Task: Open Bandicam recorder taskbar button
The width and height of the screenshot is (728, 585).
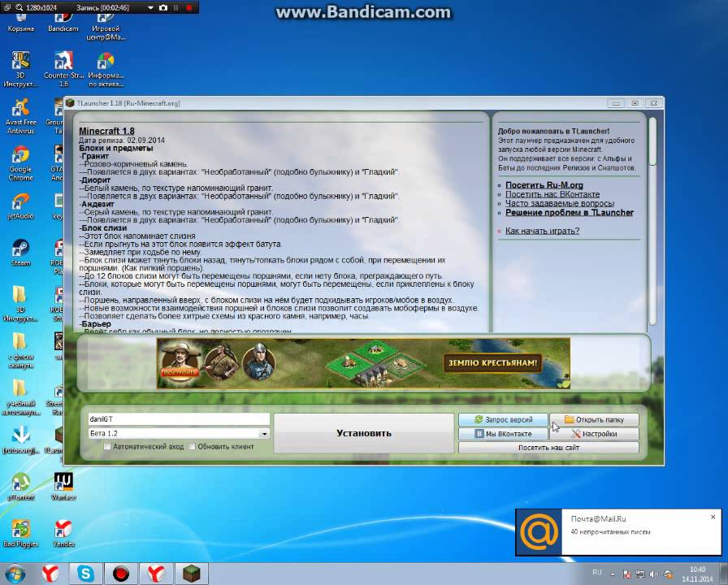Action: tap(121, 574)
